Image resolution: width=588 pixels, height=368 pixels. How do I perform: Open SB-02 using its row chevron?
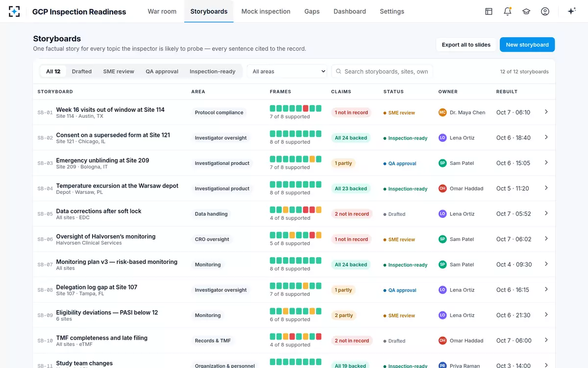click(546, 137)
